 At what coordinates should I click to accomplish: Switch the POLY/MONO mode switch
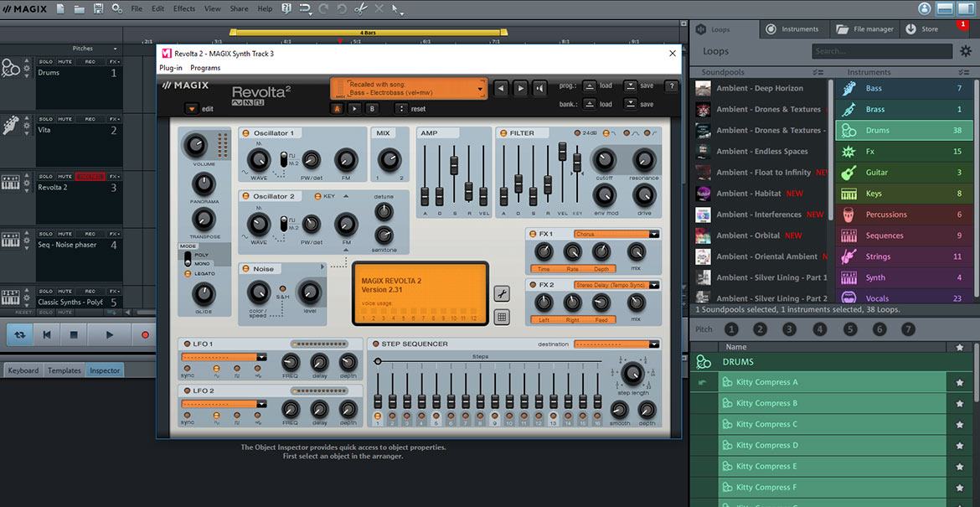click(188, 259)
